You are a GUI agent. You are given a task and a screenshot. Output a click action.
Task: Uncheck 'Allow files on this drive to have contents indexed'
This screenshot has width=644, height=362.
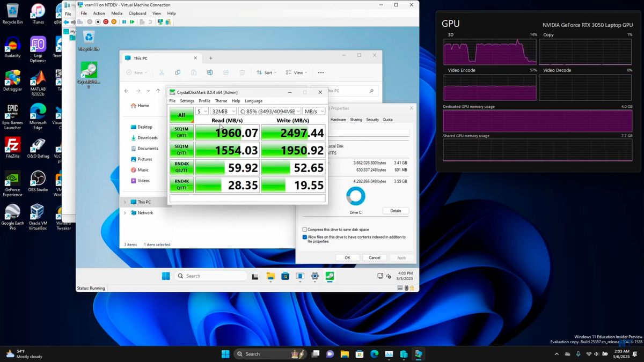pyautogui.click(x=306, y=237)
